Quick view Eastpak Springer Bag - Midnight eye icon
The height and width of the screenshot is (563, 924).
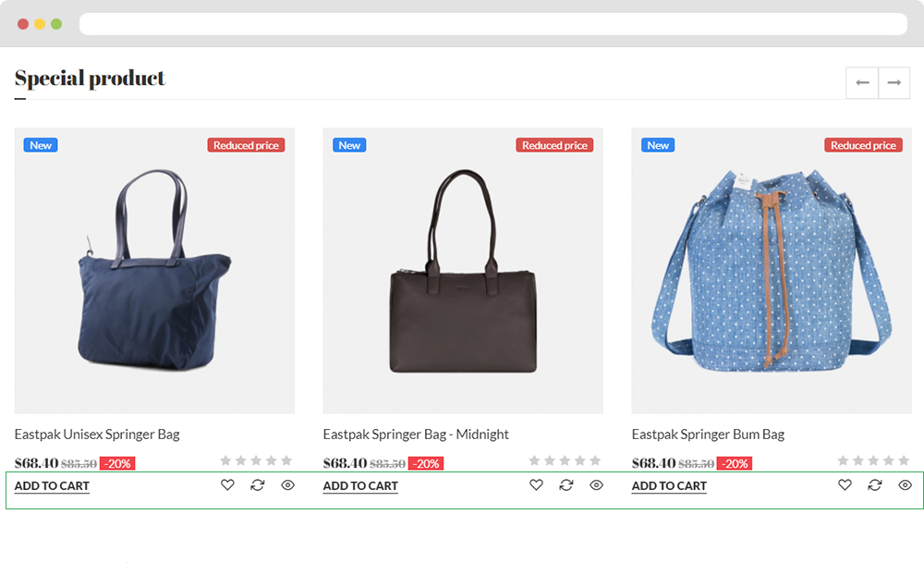click(x=596, y=485)
